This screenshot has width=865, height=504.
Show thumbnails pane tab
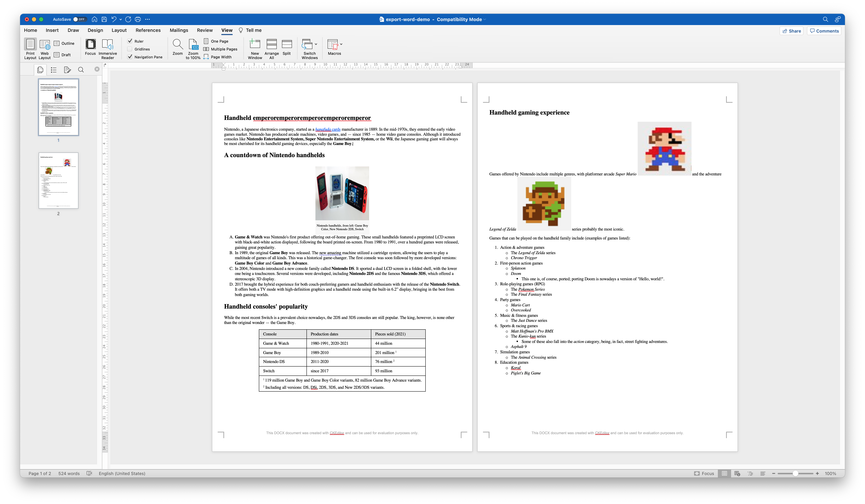(x=40, y=70)
